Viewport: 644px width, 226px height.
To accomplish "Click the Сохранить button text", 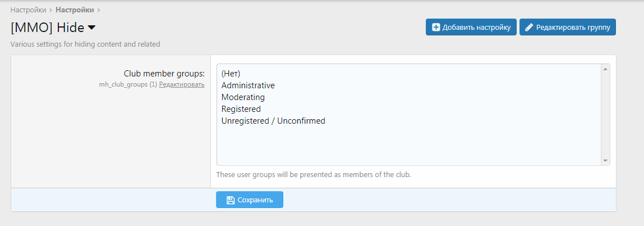I will click(x=255, y=200).
